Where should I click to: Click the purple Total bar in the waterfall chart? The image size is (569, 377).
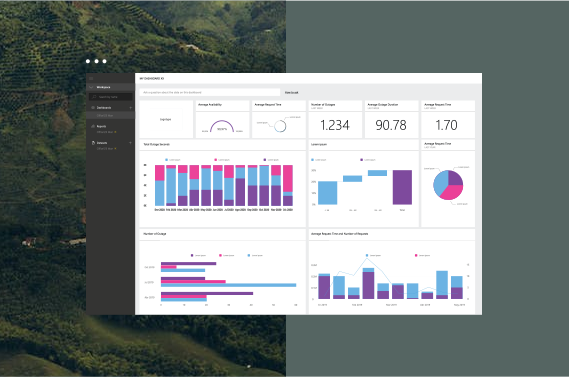coord(402,187)
